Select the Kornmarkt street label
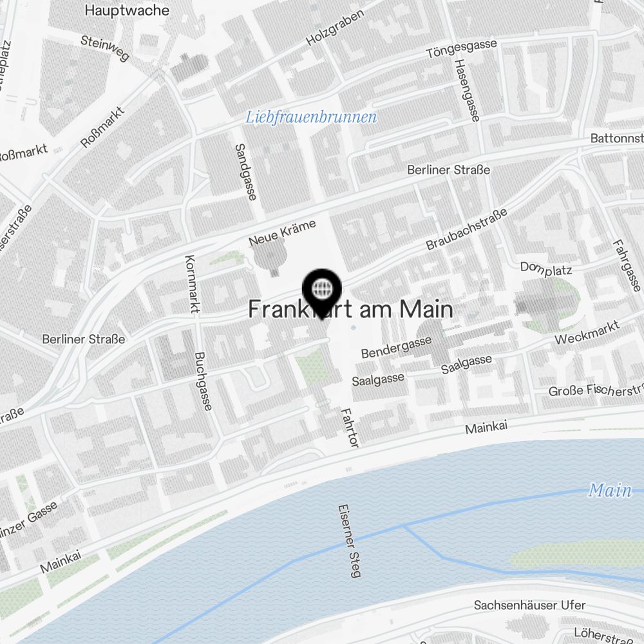The width and height of the screenshot is (644, 644). (192, 284)
